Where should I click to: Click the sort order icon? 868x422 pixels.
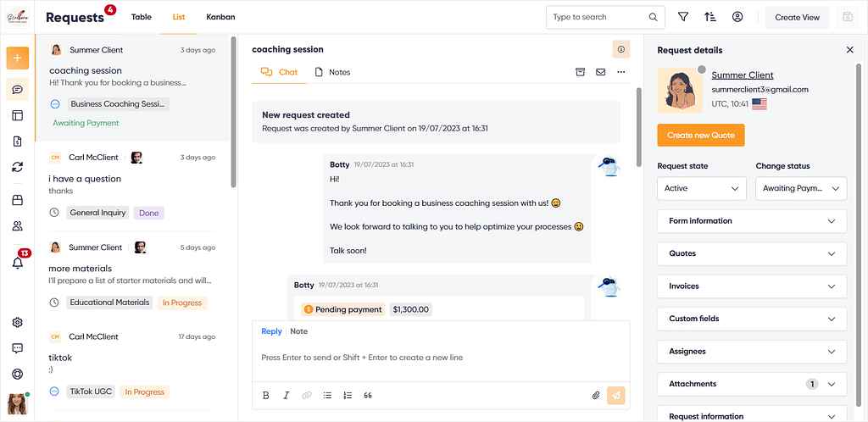[x=710, y=17]
